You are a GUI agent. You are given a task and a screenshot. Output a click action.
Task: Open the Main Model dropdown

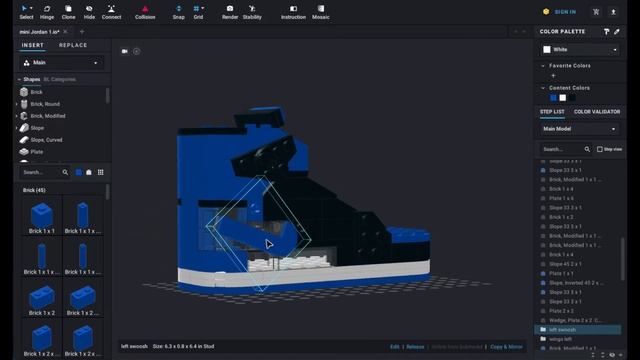coord(579,129)
